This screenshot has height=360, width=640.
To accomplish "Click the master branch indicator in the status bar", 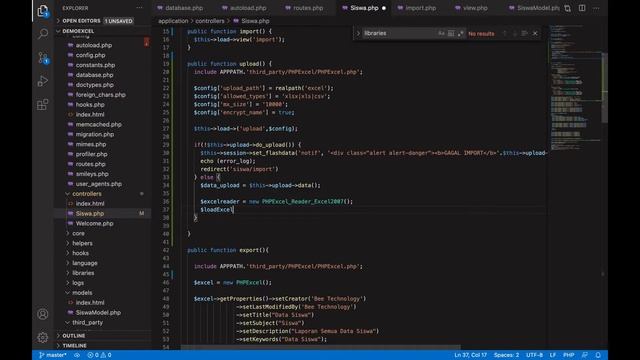I will [53, 355].
